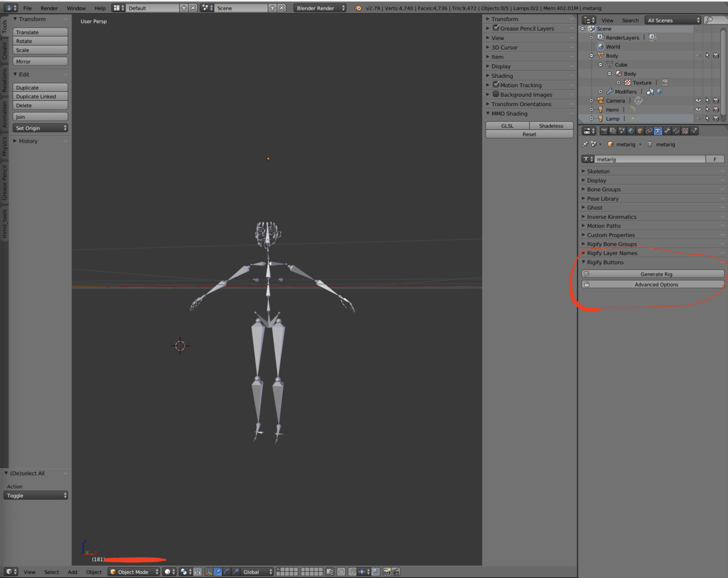Click the OpenGL render image camera icon

click(x=386, y=572)
